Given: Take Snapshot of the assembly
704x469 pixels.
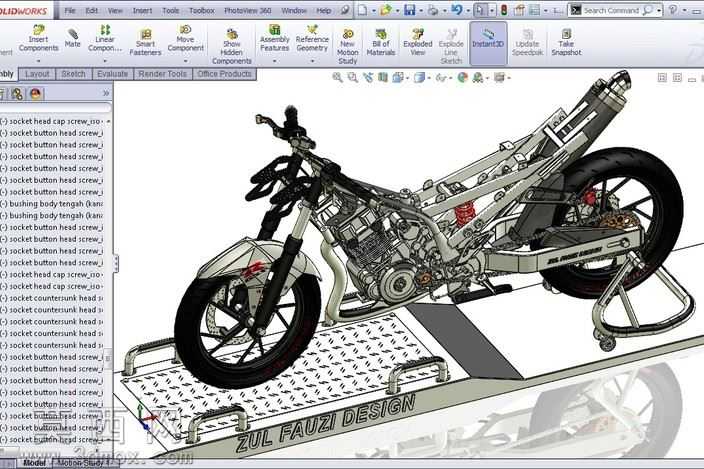Looking at the screenshot, I should click(x=566, y=43).
